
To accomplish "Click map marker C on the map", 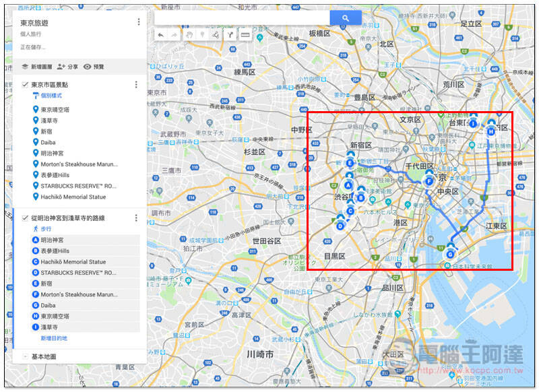I will coord(350,211).
